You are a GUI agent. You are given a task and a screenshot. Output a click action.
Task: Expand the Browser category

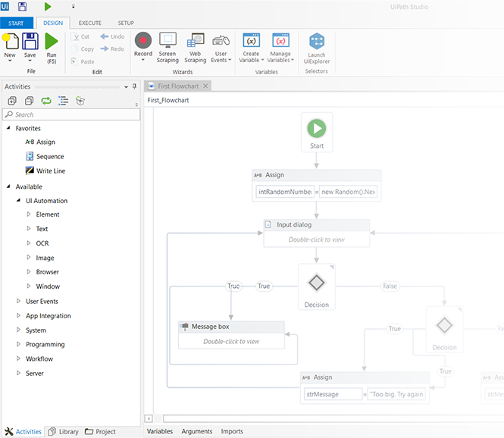(x=29, y=271)
